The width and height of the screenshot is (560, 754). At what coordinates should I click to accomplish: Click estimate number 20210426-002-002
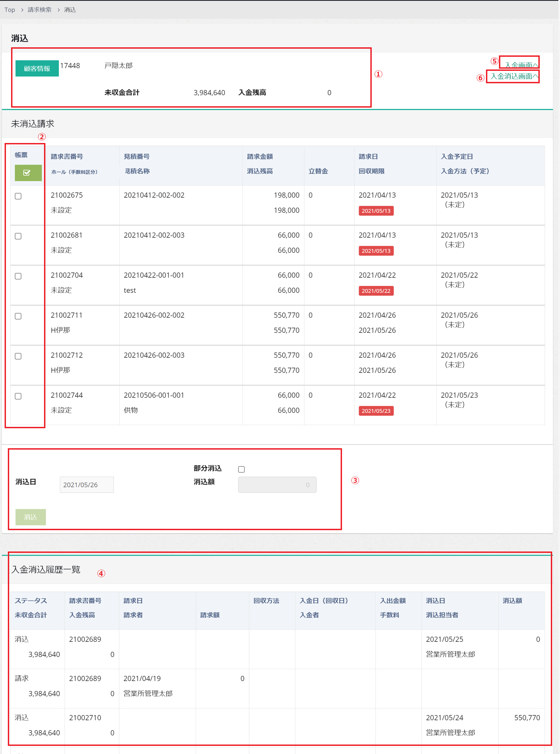tap(154, 315)
